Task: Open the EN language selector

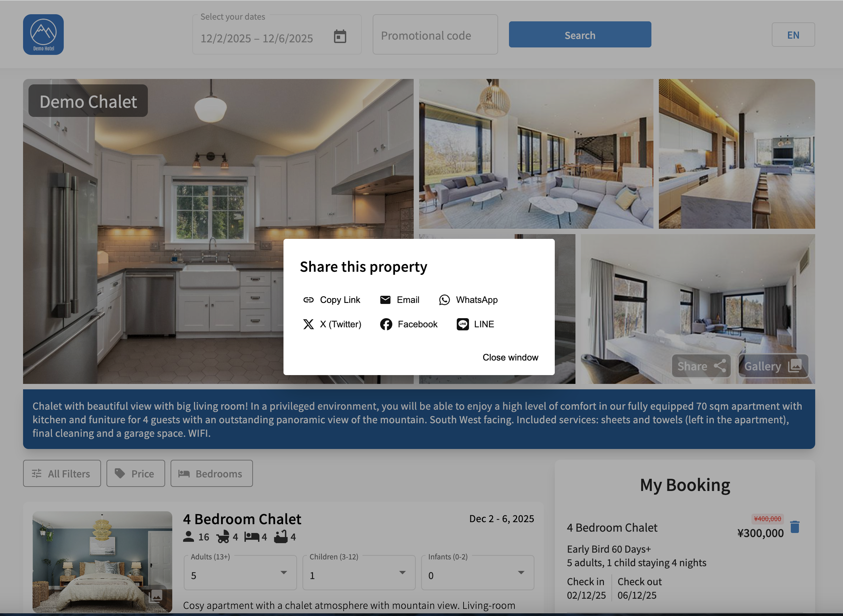Action: 793,35
